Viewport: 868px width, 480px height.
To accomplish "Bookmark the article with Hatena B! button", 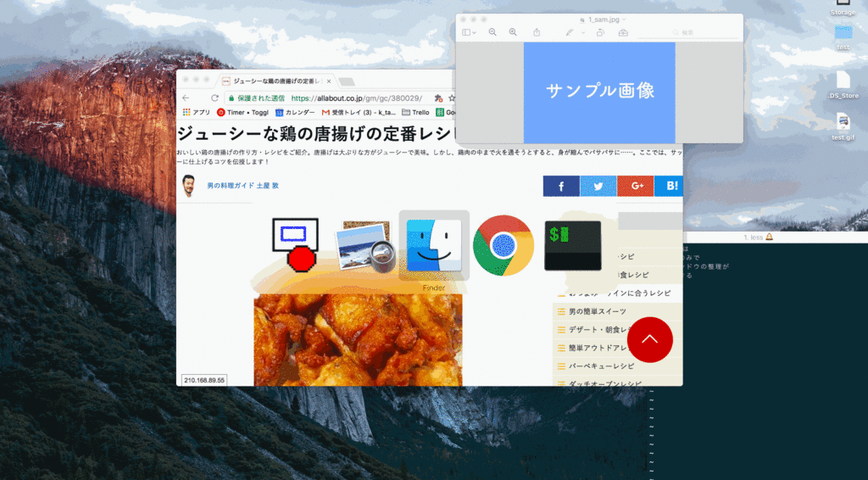I will click(669, 186).
